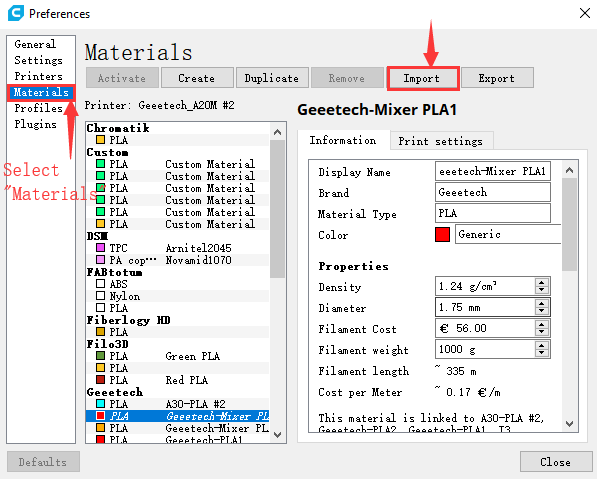597x479 pixels.
Task: Select the cyan A30-PLA #2 swatch
Action: click(x=101, y=404)
